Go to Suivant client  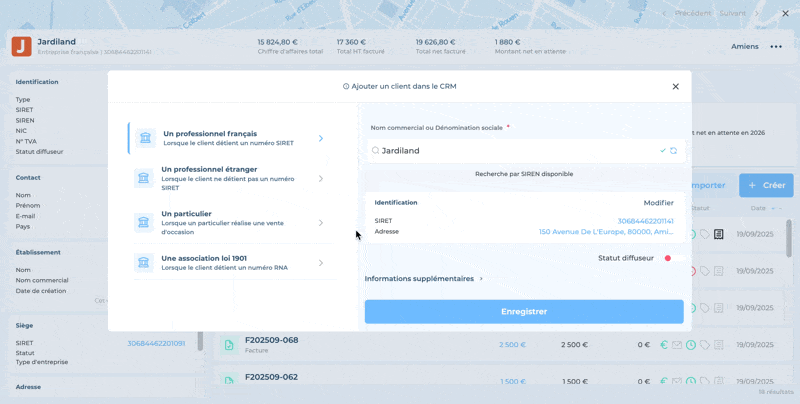[733, 13]
